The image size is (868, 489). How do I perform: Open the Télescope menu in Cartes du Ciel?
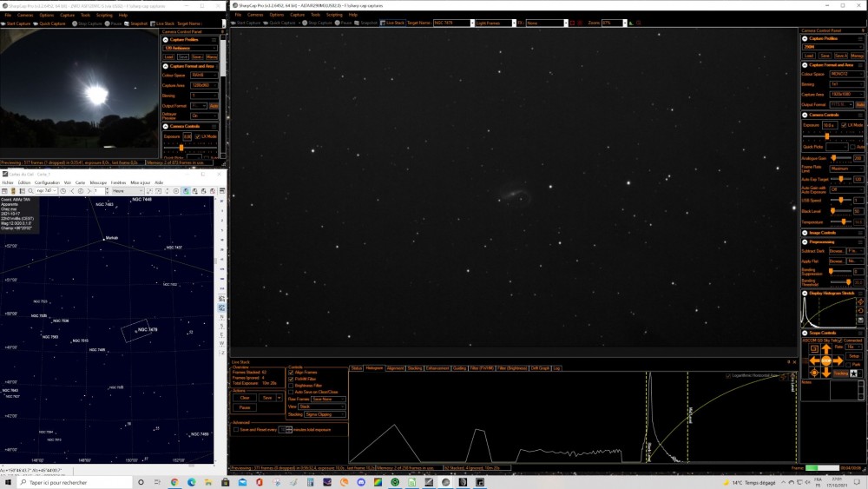(98, 182)
